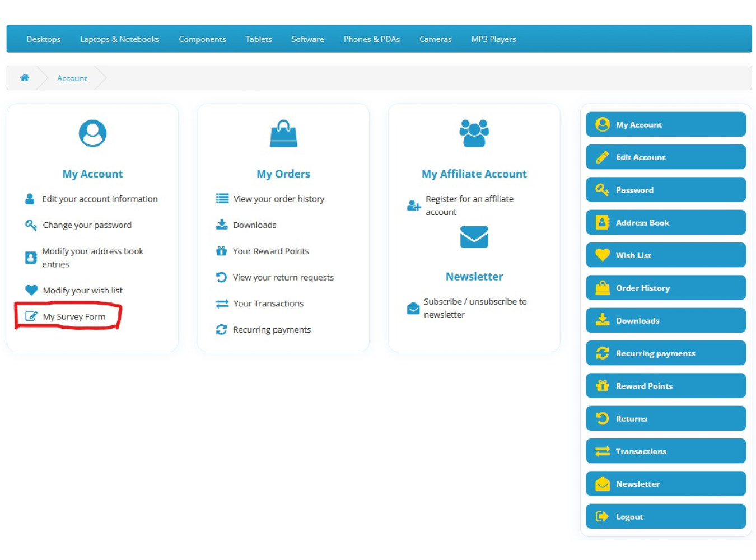Click the gift icon beside Reward Points
Image resolution: width=756 pixels, height=560 pixels.
click(222, 251)
